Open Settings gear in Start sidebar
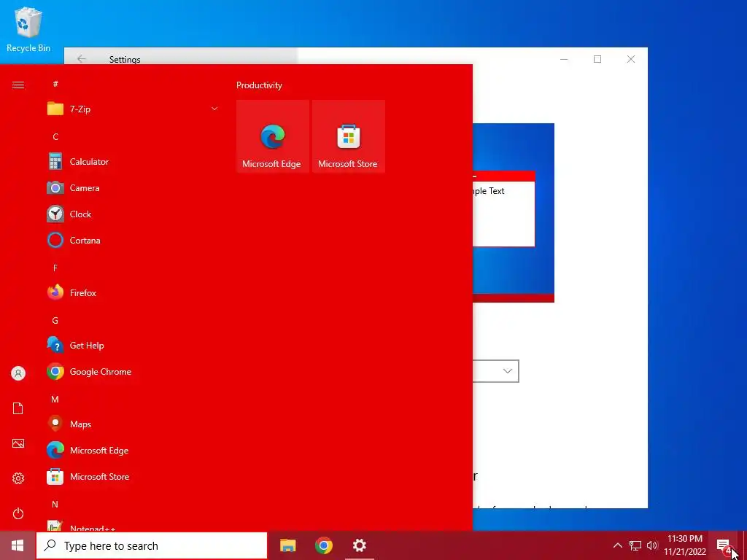747x560 pixels. pyautogui.click(x=18, y=478)
